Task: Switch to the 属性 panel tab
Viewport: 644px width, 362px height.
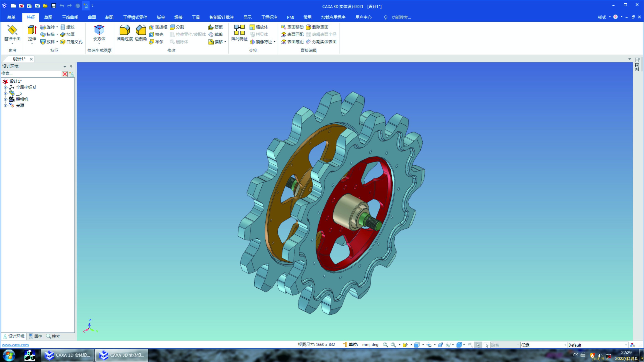Action: coord(36,336)
